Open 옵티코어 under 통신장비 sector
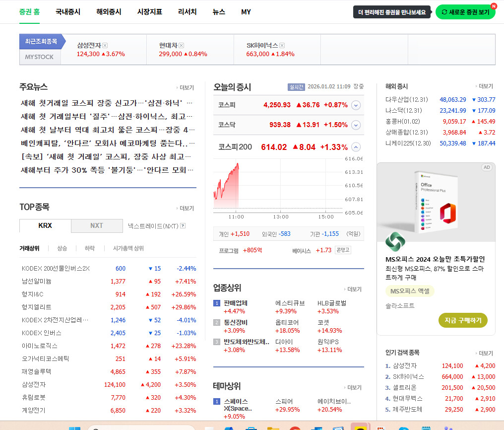This screenshot has height=430, width=504. point(287,322)
